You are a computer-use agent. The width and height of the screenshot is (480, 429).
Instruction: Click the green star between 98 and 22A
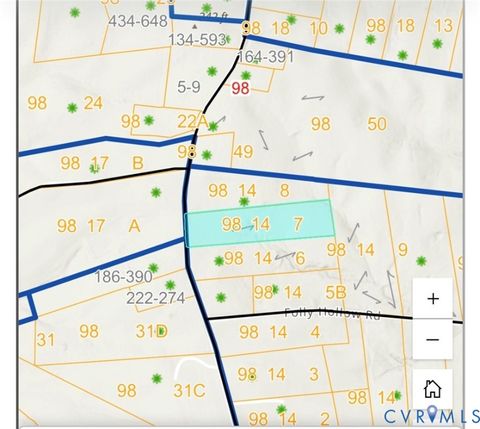pos(149,120)
